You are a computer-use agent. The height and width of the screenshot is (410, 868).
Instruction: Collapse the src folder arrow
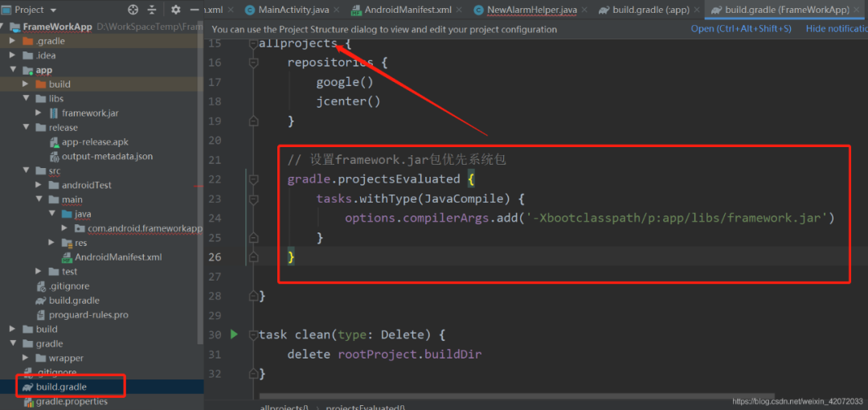[x=26, y=170]
